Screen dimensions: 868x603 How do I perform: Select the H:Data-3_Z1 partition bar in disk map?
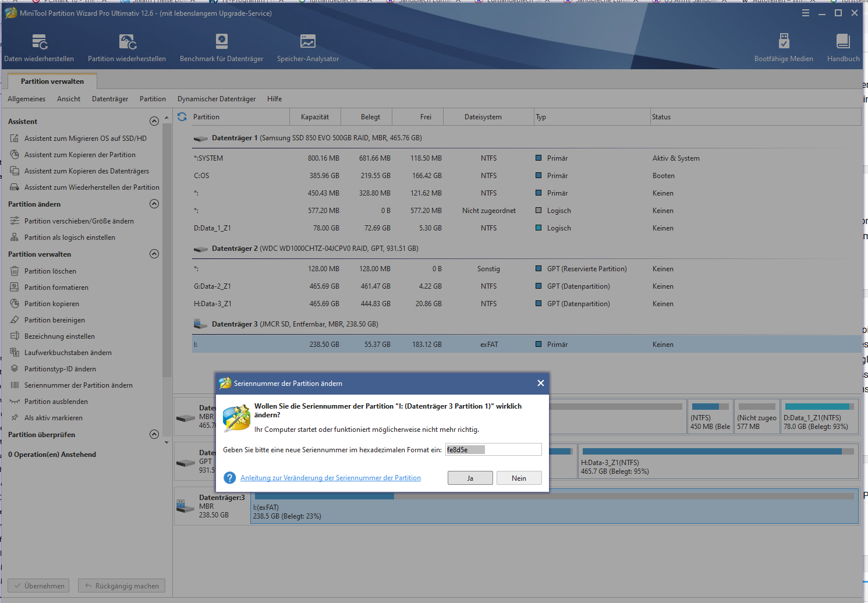[717, 461]
